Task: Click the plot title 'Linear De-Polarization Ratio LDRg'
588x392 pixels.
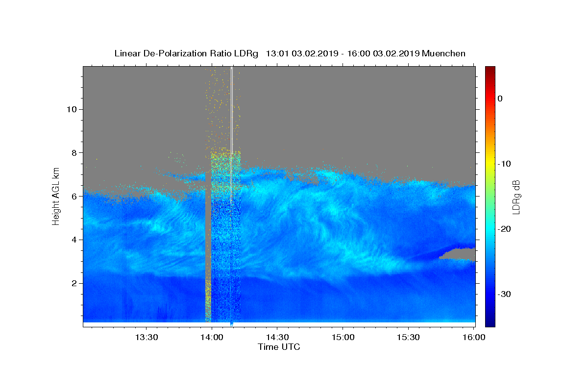Action: [x=186, y=53]
